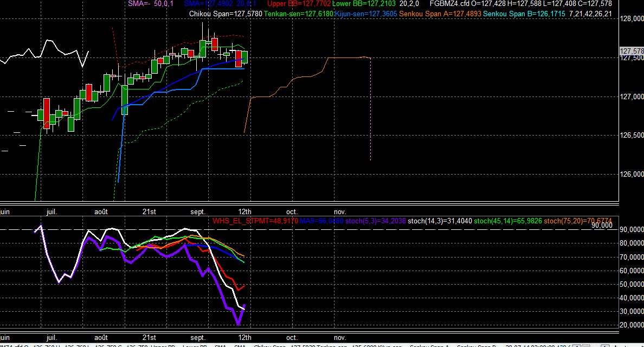The height and width of the screenshot is (347, 644).
Task: Click août on the main chart time axis
Action: pyautogui.click(x=101, y=212)
